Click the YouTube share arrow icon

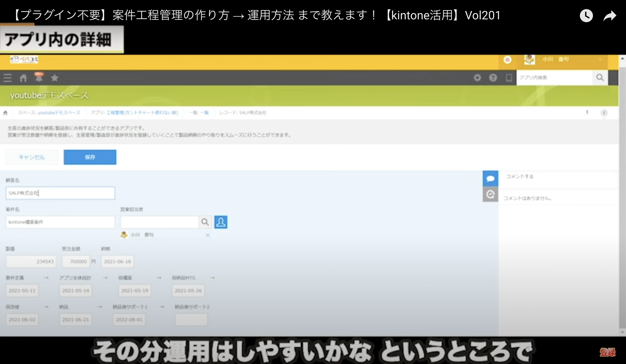610,16
